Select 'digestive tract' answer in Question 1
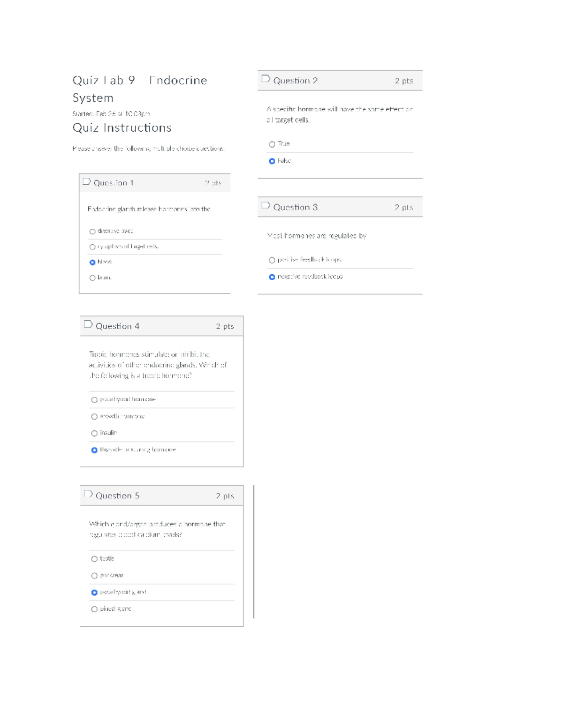Image resolution: width=563 pixels, height=728 pixels. [92, 232]
